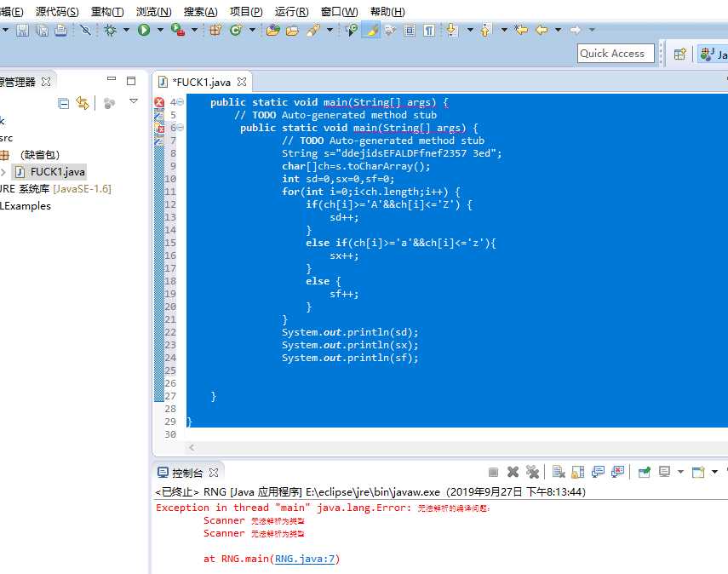The width and height of the screenshot is (728, 574).
Task: Minimize the package explorer panel
Action: tap(112, 79)
